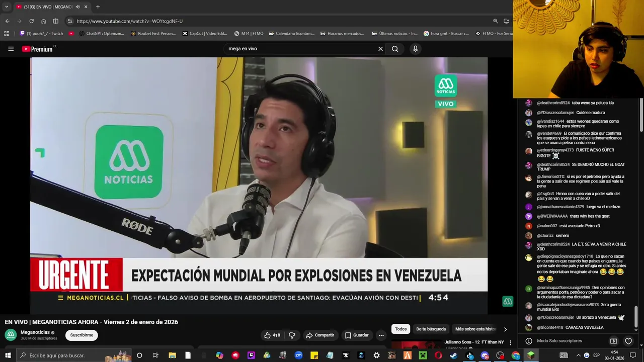
Task: Open the 'pooh7_7 - Twitch' bookmark
Action: pyautogui.click(x=41, y=34)
